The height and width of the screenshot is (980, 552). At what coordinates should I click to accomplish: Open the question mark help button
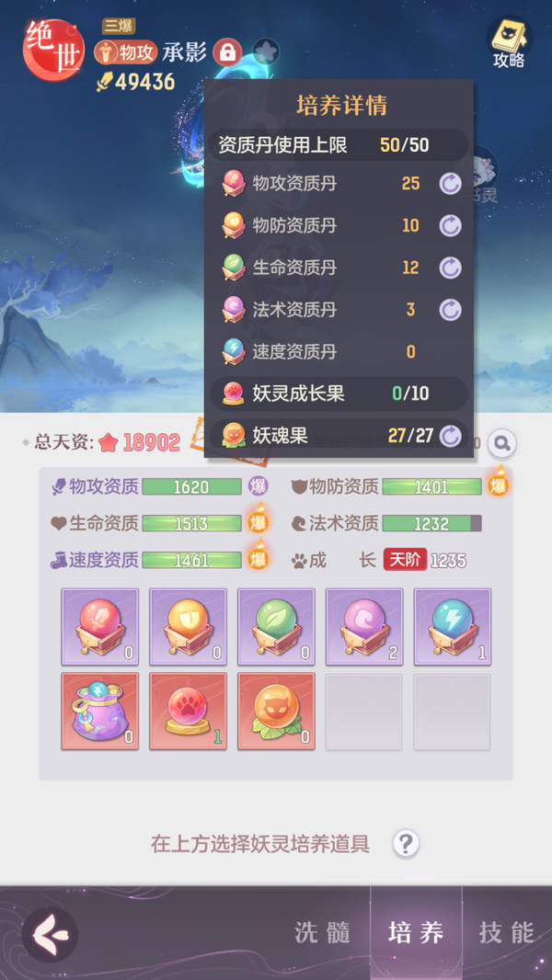pos(406,844)
